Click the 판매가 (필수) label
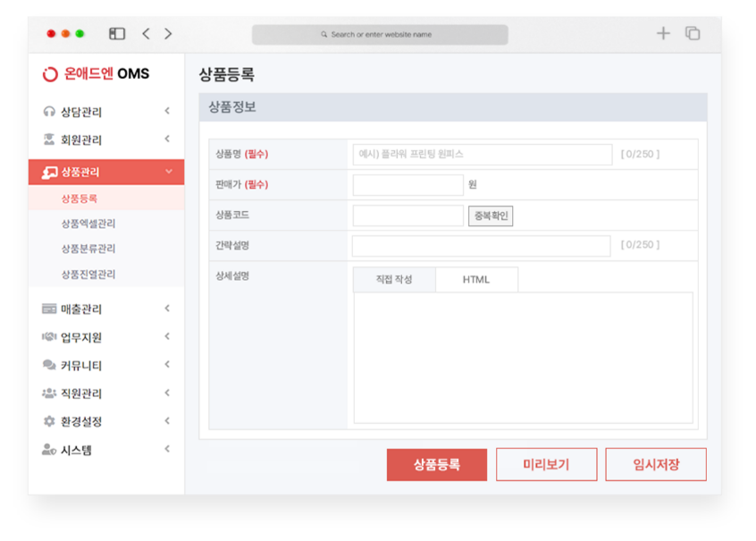 (241, 184)
